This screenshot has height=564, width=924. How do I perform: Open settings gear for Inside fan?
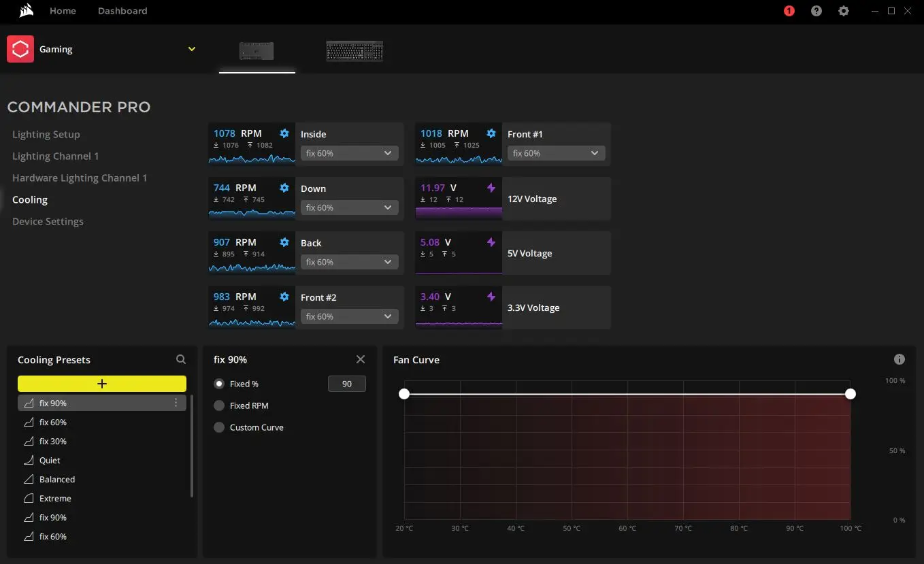(284, 133)
